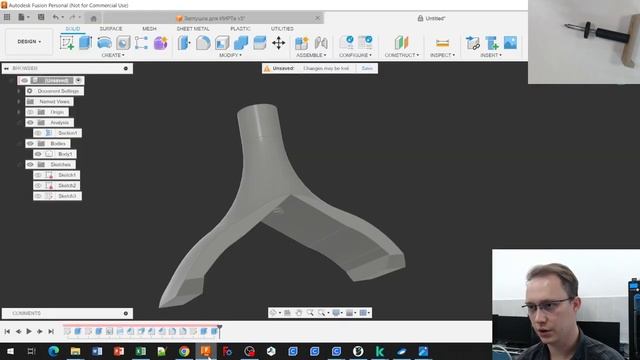The image size is (640, 360).
Task: Toggle visibility of Sketch1
Action: point(38,175)
